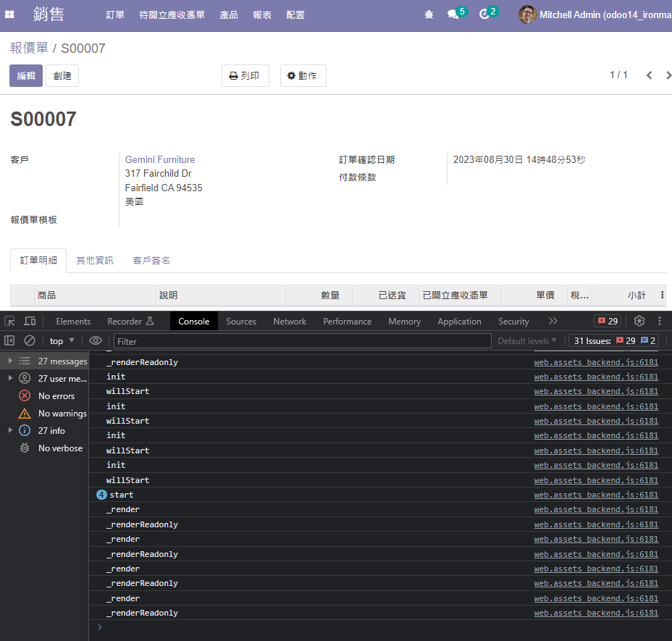Activate DevTools inspect element picker

(x=9, y=321)
